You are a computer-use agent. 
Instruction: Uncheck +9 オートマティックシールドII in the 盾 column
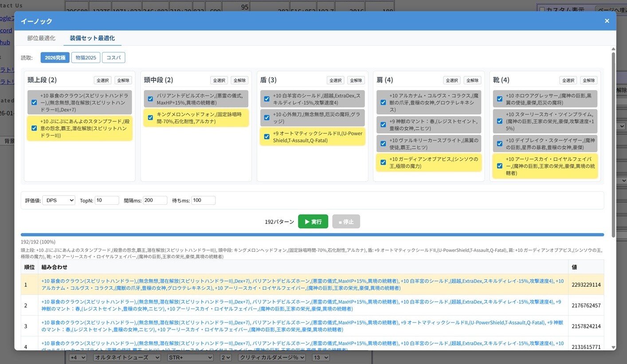click(266, 137)
